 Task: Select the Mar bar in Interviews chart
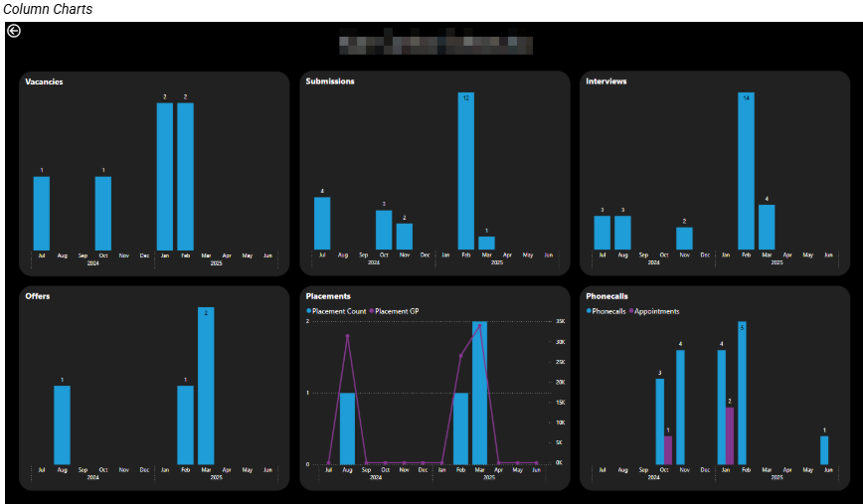coord(767,228)
